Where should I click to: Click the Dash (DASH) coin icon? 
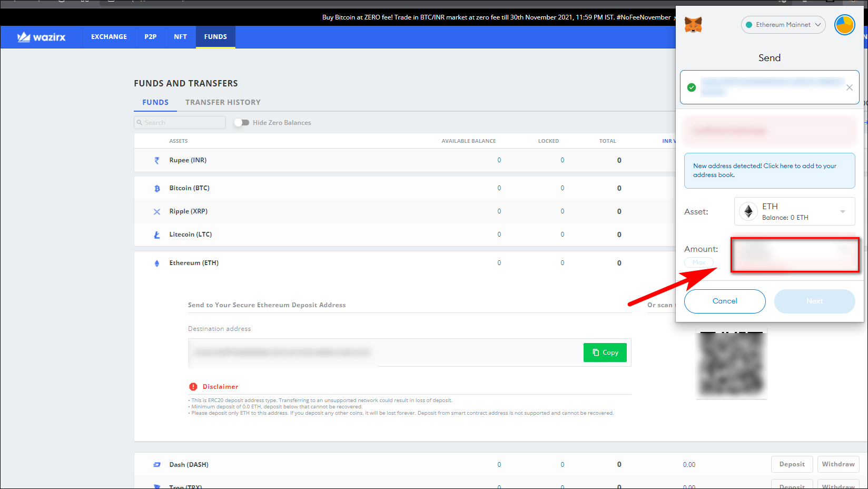(156, 465)
